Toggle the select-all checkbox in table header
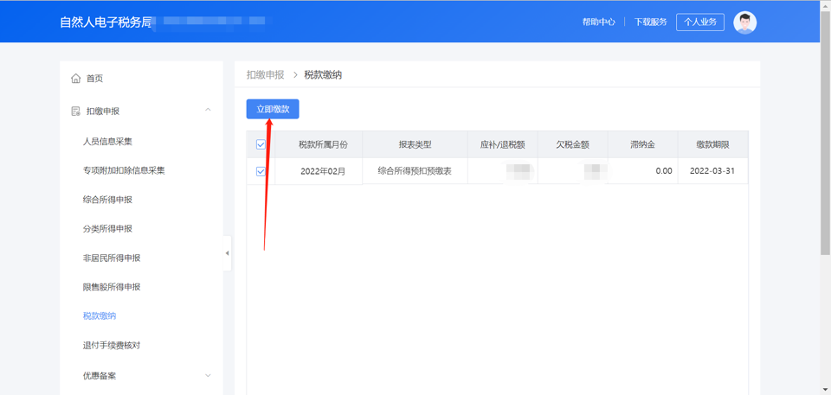832x396 pixels. point(261,144)
